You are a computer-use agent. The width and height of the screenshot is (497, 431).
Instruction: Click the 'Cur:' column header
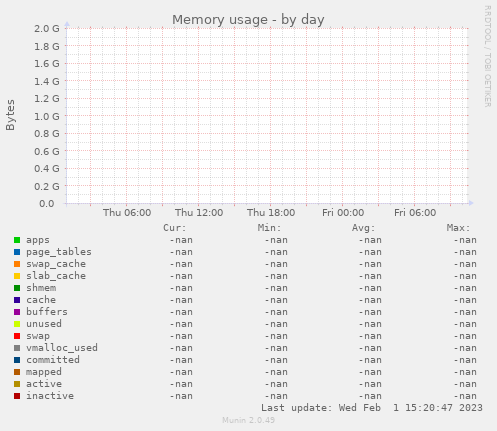(175, 228)
